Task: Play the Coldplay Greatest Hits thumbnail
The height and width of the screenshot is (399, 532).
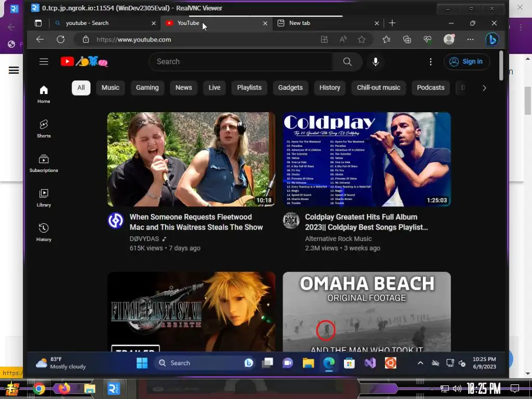Action: pos(367,159)
